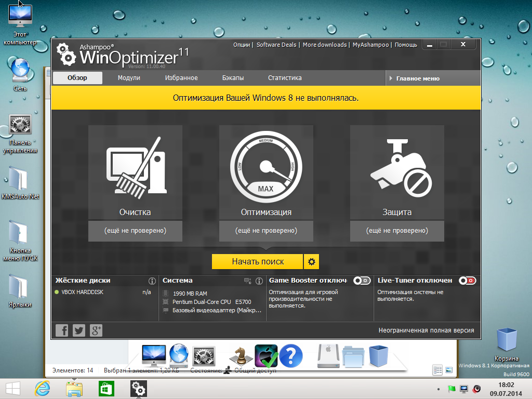
Task: Click the Action Center flag tray icon
Action: 451,389
